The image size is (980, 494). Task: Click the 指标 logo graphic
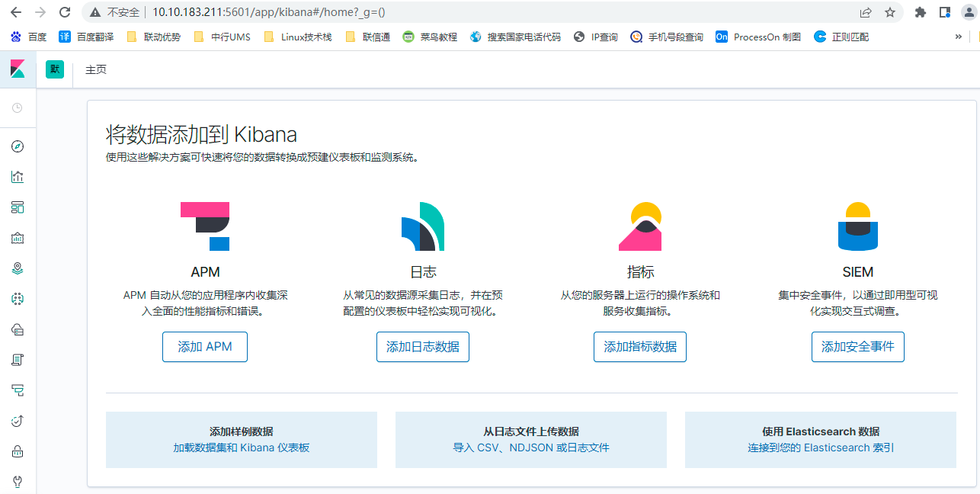640,226
